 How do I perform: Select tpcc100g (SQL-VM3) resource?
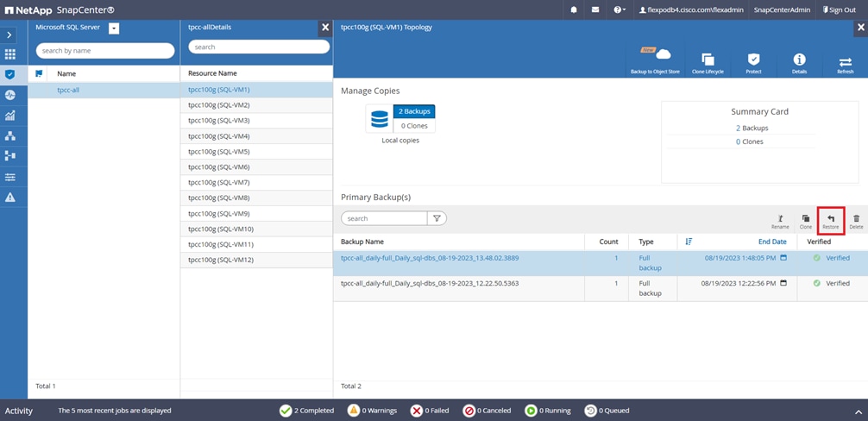256,120
